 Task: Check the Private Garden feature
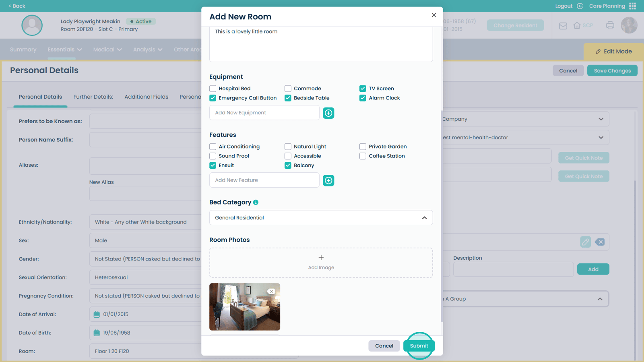[363, 147]
